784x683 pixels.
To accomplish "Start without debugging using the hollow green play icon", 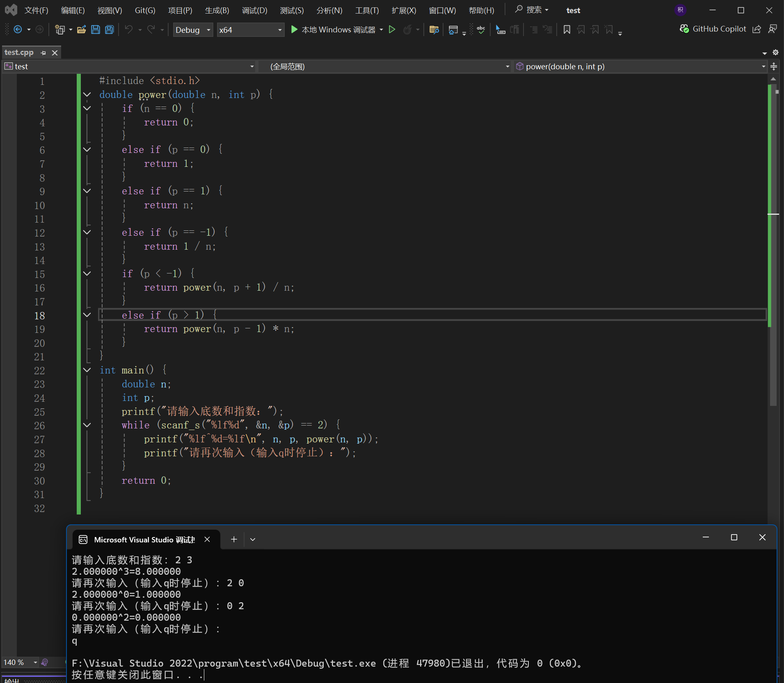I will [392, 30].
